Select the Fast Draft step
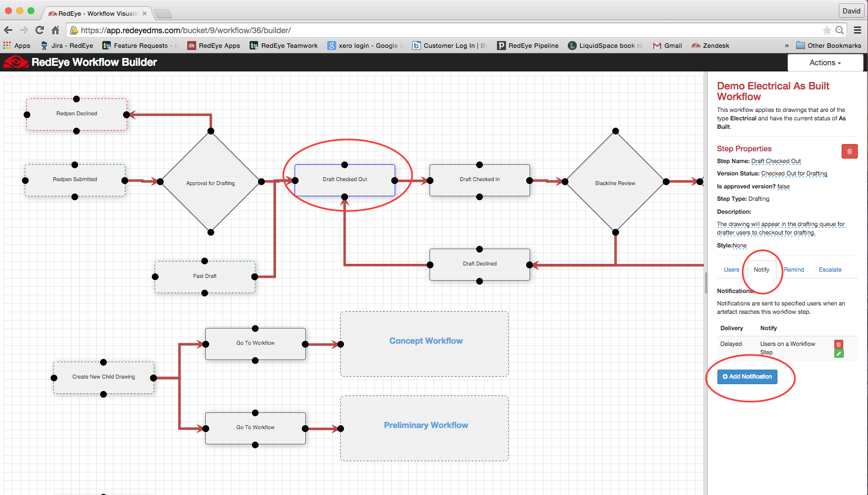The width and height of the screenshot is (868, 495). 205,277
